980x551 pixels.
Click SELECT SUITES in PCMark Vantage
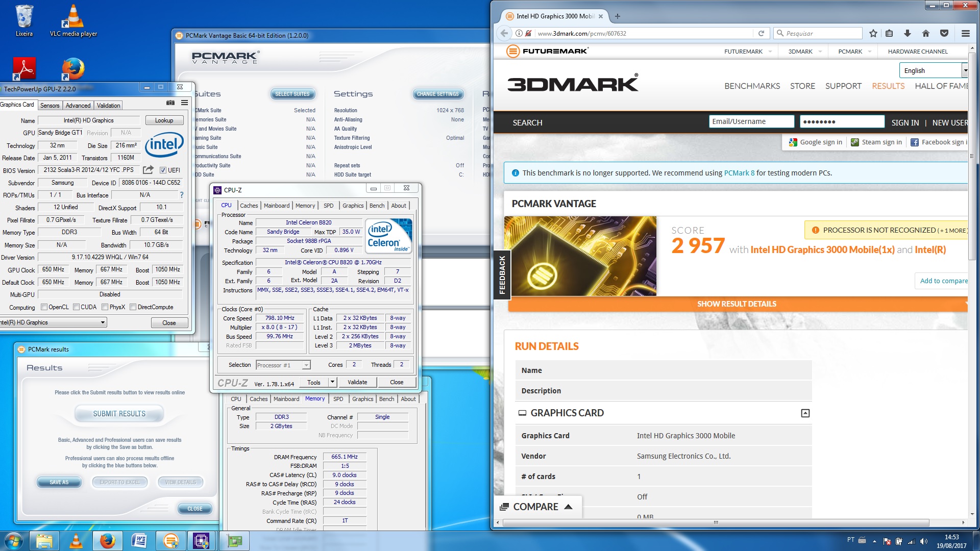[x=292, y=94]
